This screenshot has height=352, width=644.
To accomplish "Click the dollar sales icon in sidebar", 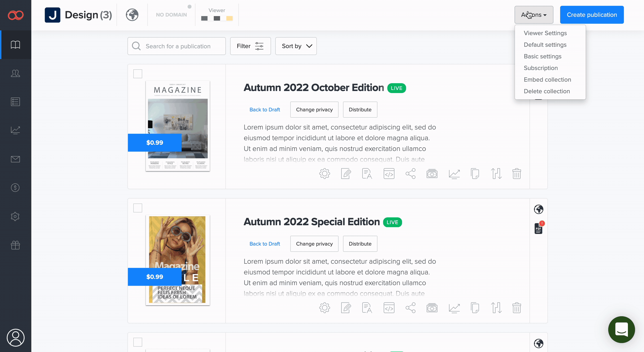I will 15,188.
